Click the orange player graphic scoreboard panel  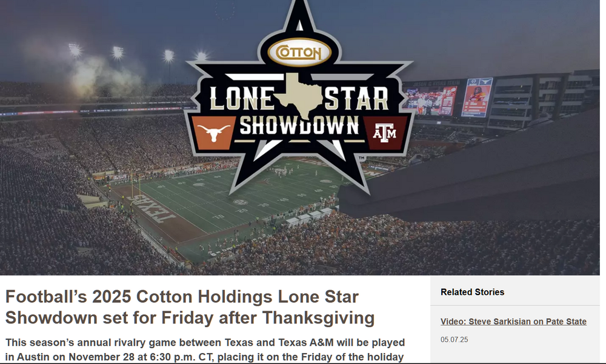[x=476, y=97]
